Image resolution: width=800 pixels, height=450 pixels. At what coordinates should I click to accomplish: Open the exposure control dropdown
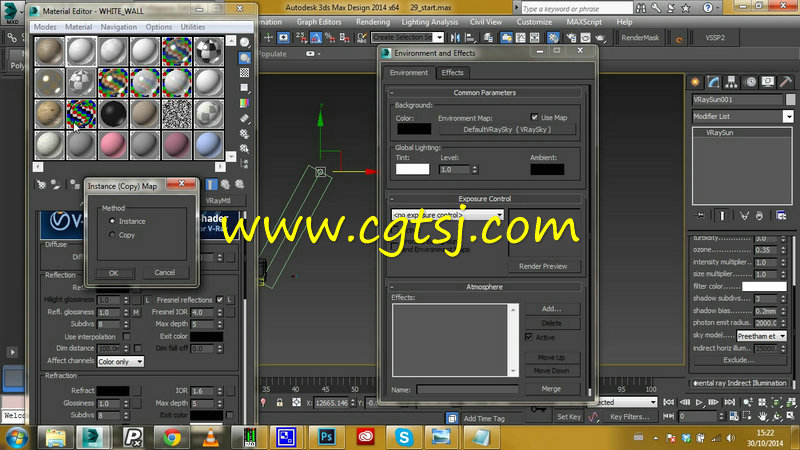tap(447, 215)
